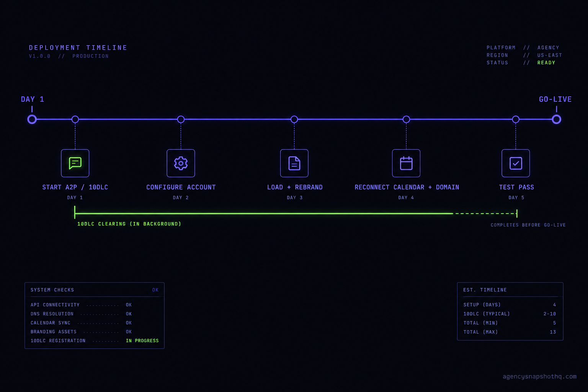Click the START A2P / 10DLC label

point(75,187)
